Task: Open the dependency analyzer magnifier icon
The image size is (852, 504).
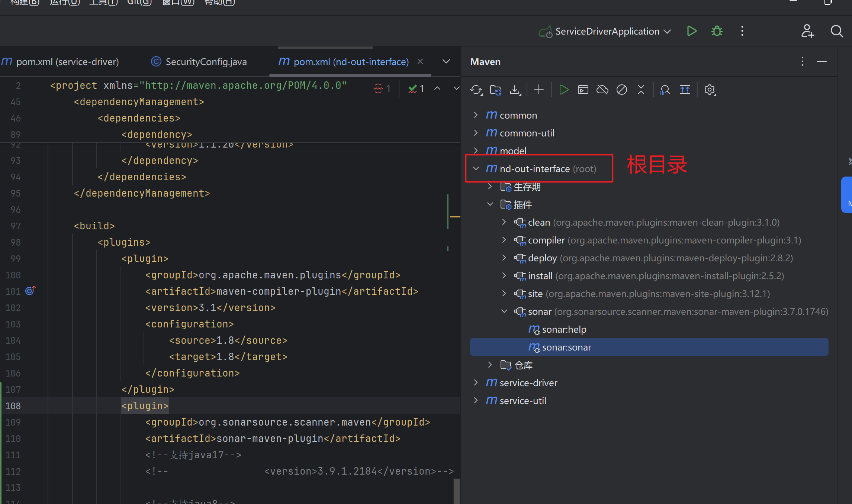Action: coord(665,89)
